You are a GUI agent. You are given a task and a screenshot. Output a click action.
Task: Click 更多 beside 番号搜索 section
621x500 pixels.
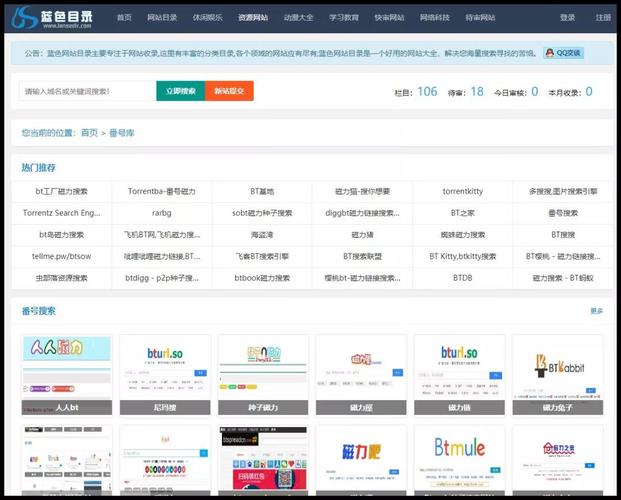(596, 311)
